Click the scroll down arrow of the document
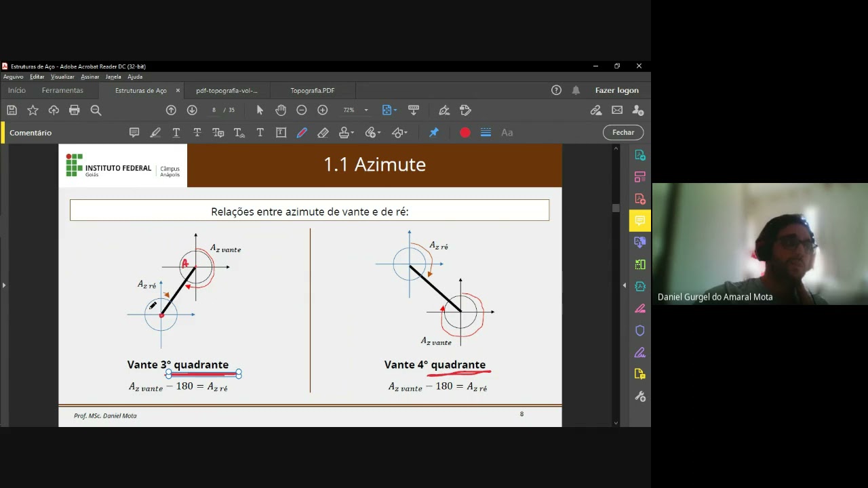The width and height of the screenshot is (868, 488). 616,422
